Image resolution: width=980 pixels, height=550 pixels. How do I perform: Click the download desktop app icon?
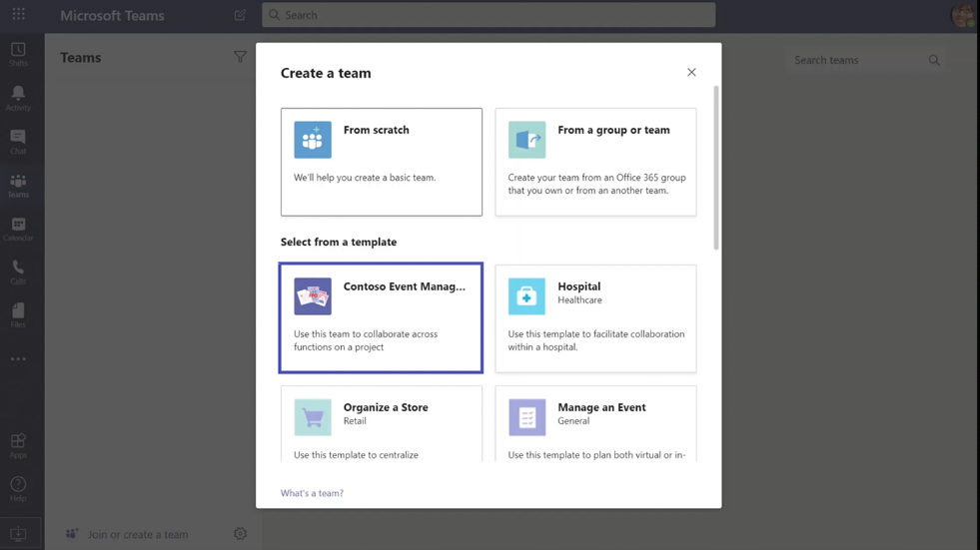coord(18,534)
